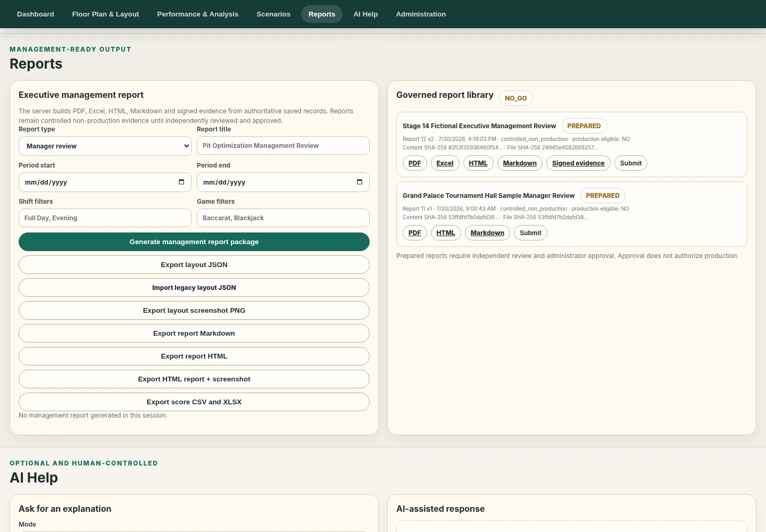Viewport: 766px width, 532px height.
Task: Click the NO_GO status badge
Action: click(516, 98)
